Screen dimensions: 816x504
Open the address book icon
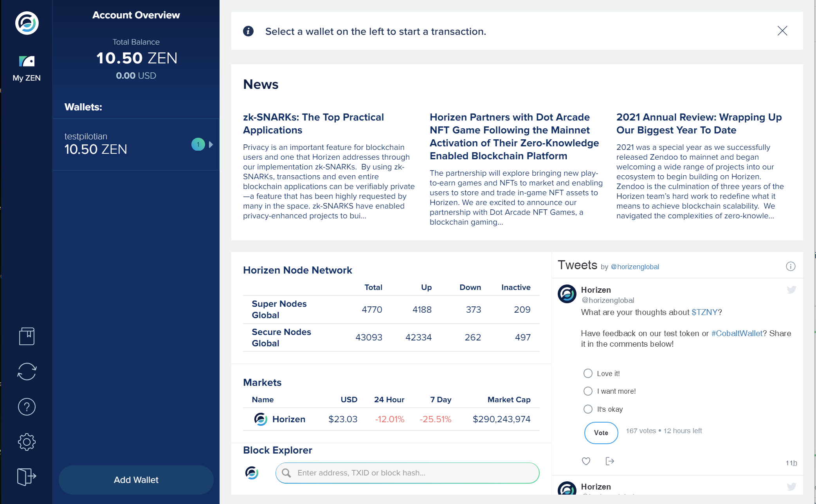point(26,336)
